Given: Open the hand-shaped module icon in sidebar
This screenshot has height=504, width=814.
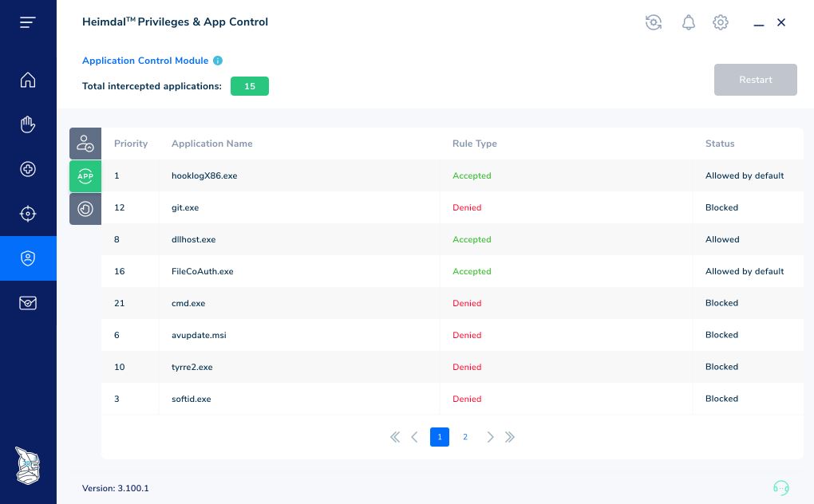Looking at the screenshot, I should tap(27, 124).
